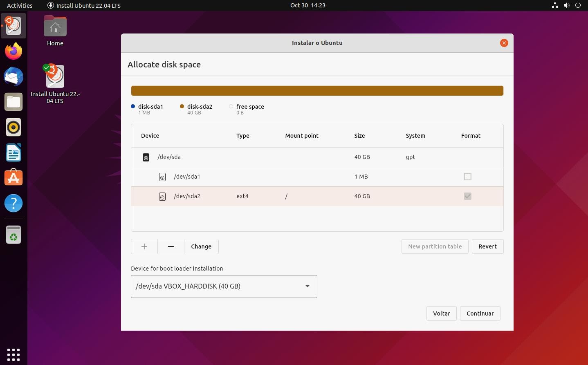The height and width of the screenshot is (365, 588).
Task: Click the disk-sda2 orange legend dot
Action: pos(182,106)
